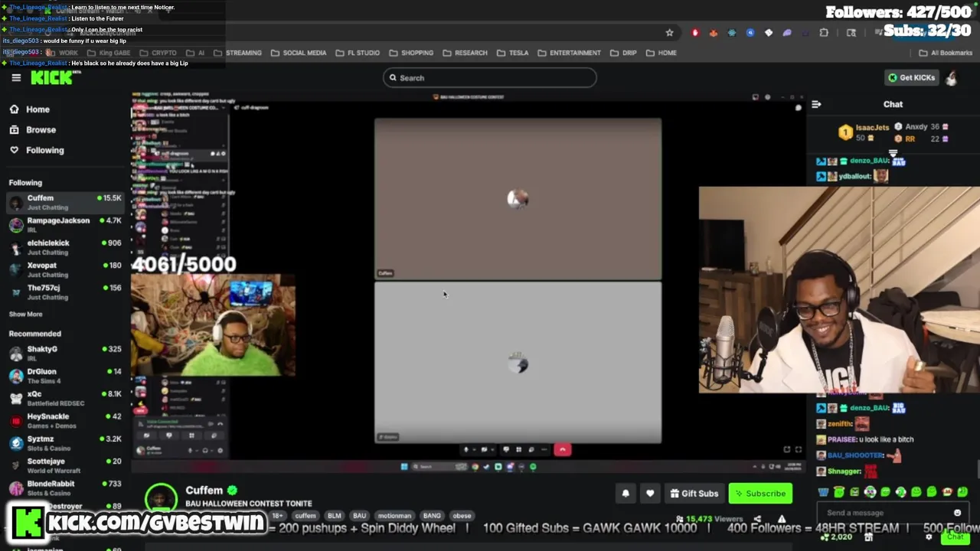
Task: Open ShaktyG recommended channel
Action: click(65, 353)
